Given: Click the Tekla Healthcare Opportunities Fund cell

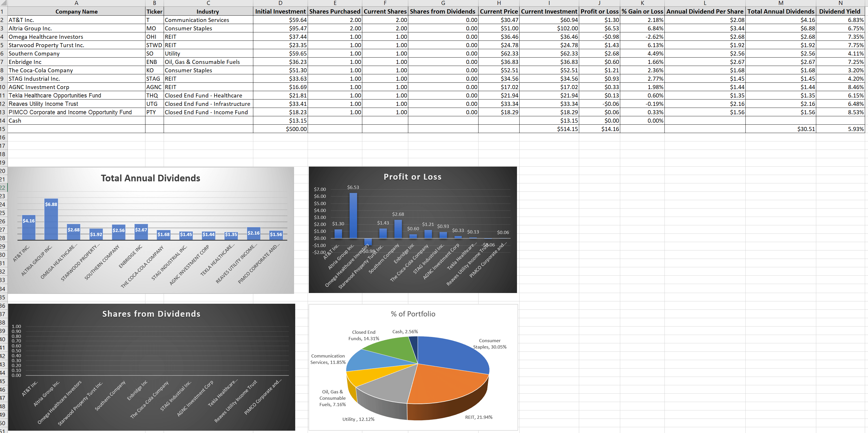Looking at the screenshot, I should [77, 95].
